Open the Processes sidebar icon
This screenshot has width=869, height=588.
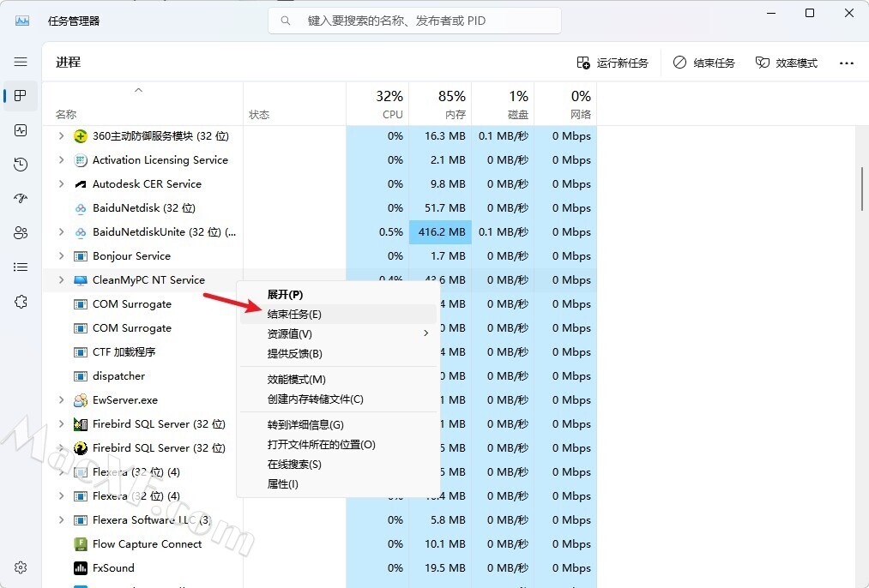point(21,96)
